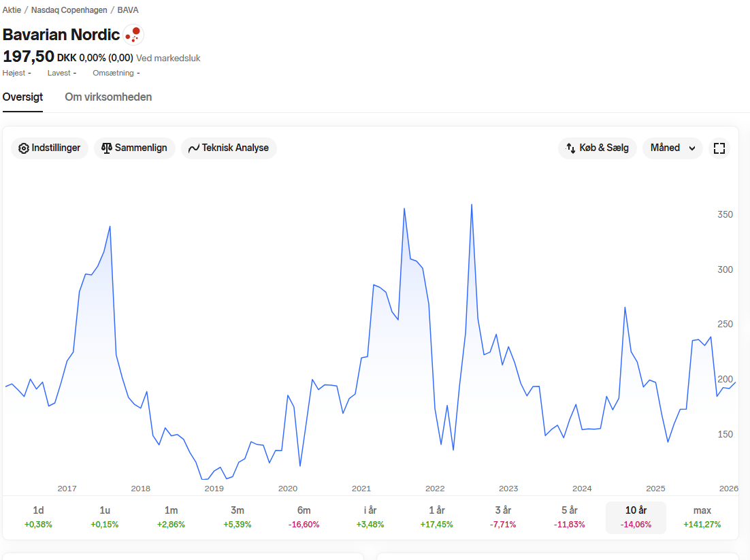The image size is (750, 560).
Task: Select the 1 år time range
Action: tap(437, 517)
